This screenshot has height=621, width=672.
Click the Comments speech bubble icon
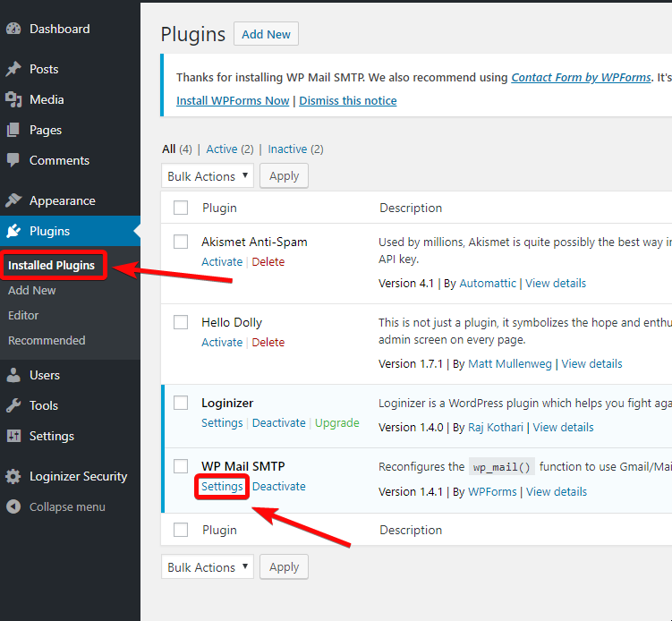(x=13, y=160)
